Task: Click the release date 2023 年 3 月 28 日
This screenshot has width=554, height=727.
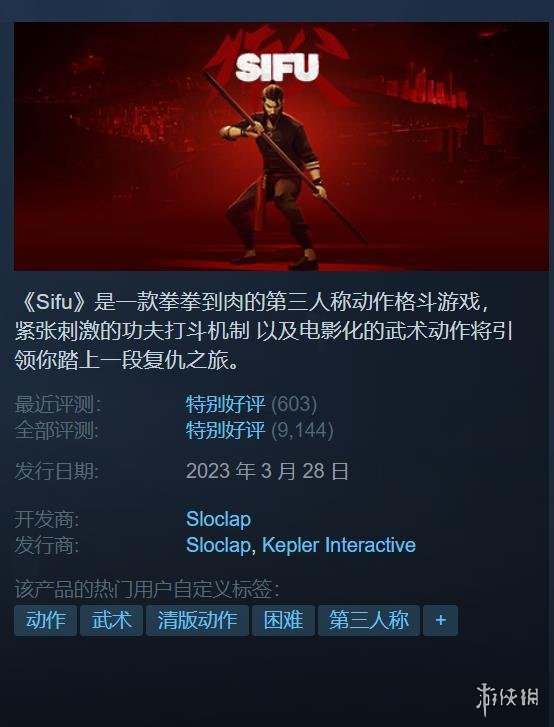Action: click(267, 471)
